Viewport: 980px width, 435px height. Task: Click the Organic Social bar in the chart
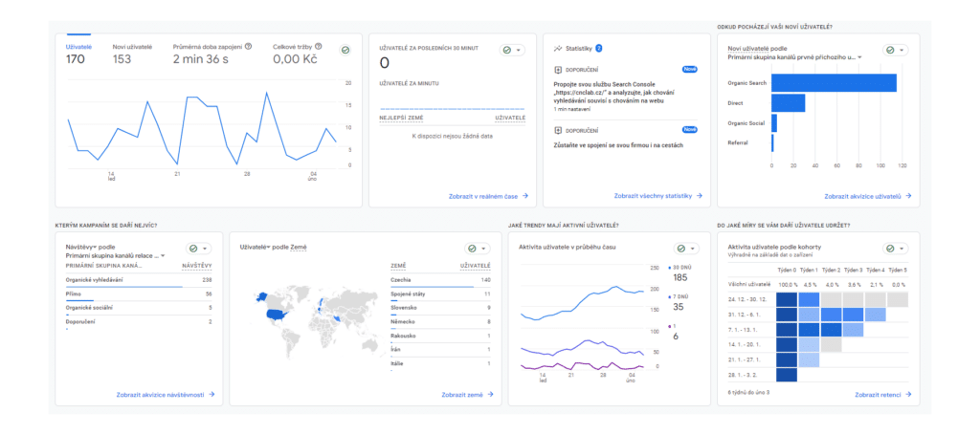point(774,123)
